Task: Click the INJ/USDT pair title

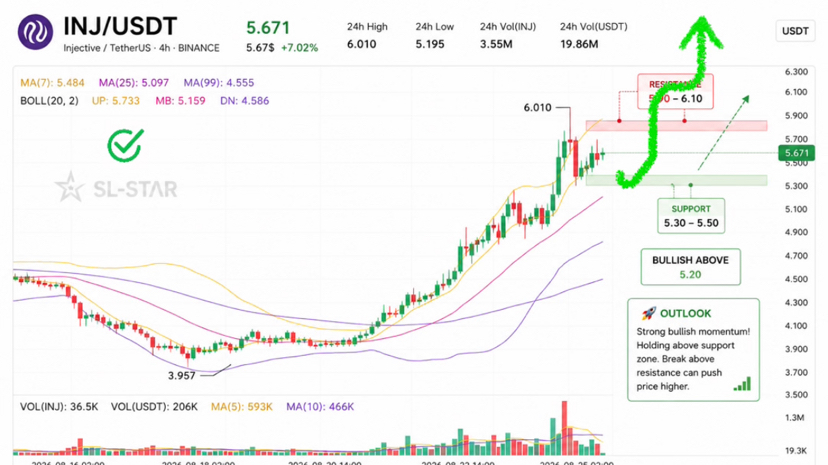Action: [120, 26]
